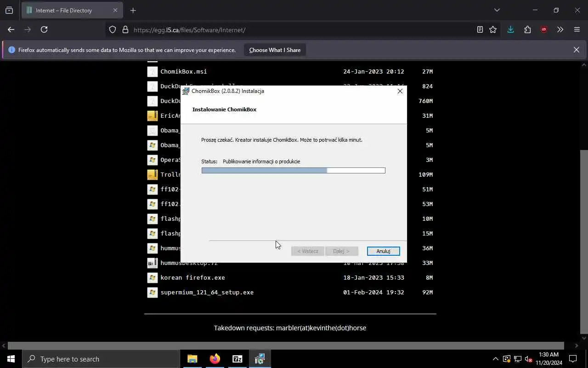Toggle reader view icon

click(x=480, y=29)
